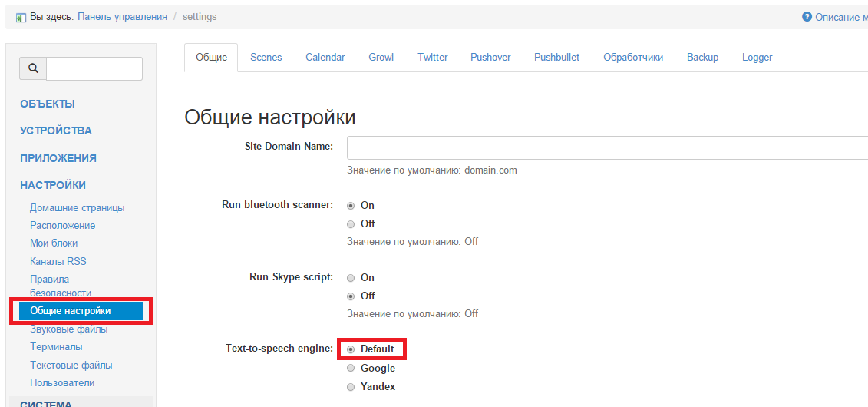The width and height of the screenshot is (868, 407).
Task: Click the Общие настройки page heading
Action: pyautogui.click(x=269, y=117)
